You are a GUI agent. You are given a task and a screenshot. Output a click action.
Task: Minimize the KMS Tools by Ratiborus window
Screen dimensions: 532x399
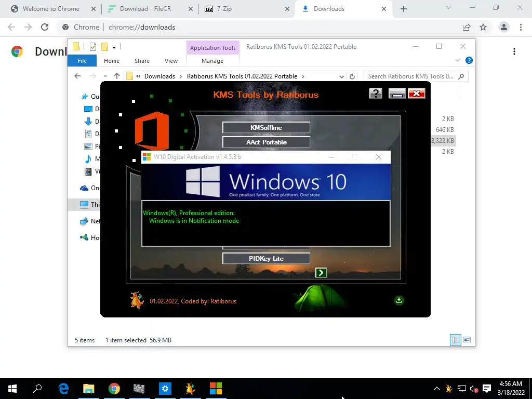397,94
